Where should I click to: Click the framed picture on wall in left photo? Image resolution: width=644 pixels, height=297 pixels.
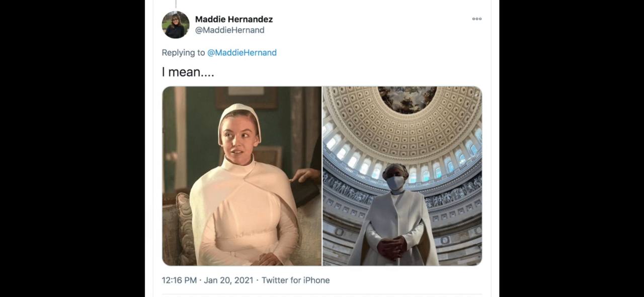(x=247, y=97)
